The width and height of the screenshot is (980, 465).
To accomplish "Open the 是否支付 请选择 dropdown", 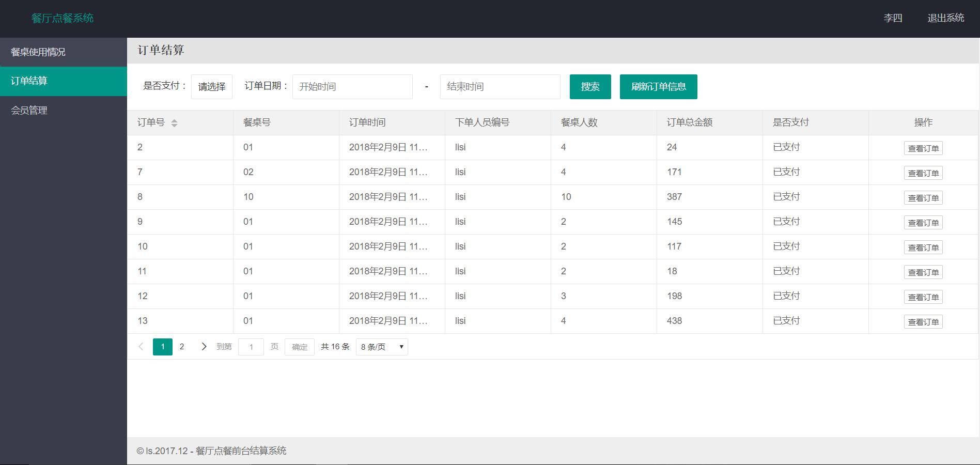I will click(x=212, y=87).
